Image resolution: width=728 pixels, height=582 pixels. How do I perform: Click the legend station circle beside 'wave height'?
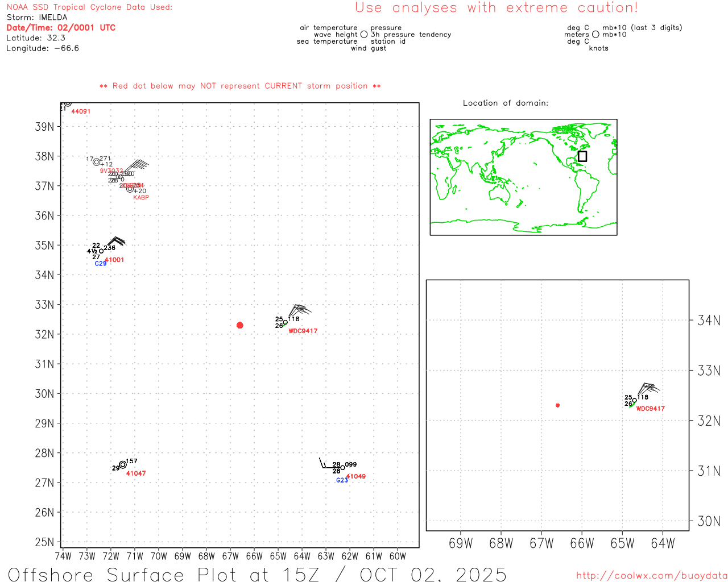click(364, 35)
